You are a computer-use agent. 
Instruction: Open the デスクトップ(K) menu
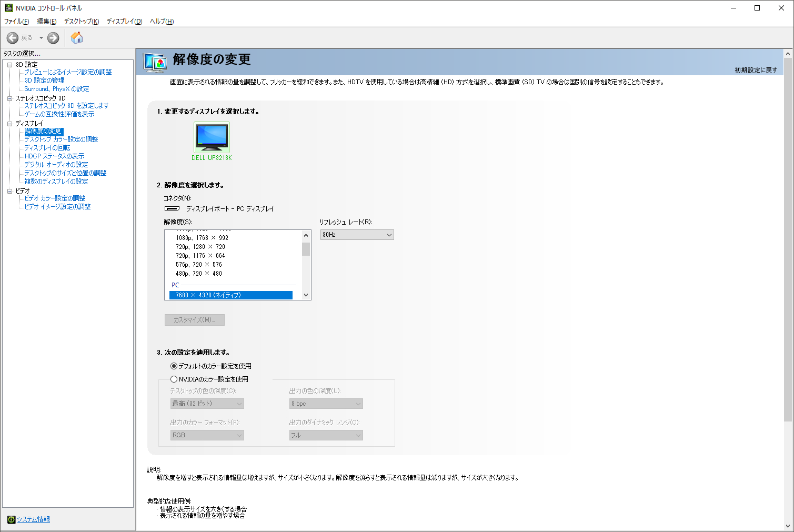[x=82, y=22]
